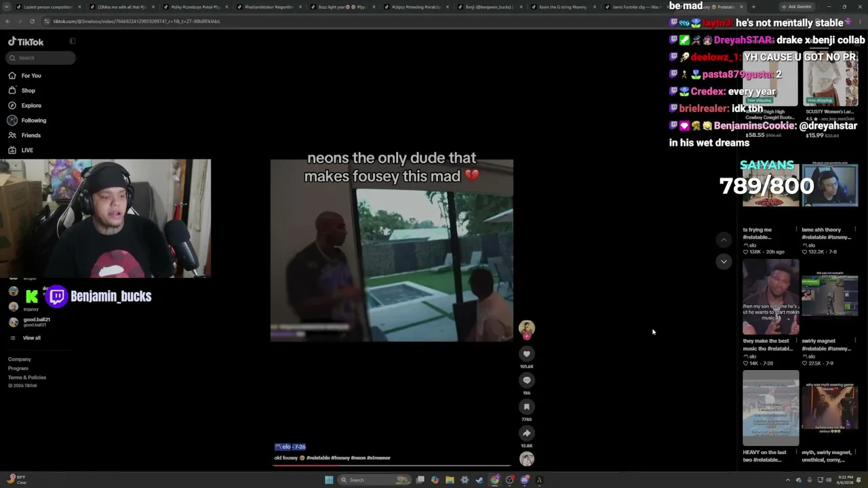This screenshot has height=488, width=868.
Task: Open 'myth, swirly magnet, unethical' video
Action: [x=830, y=408]
